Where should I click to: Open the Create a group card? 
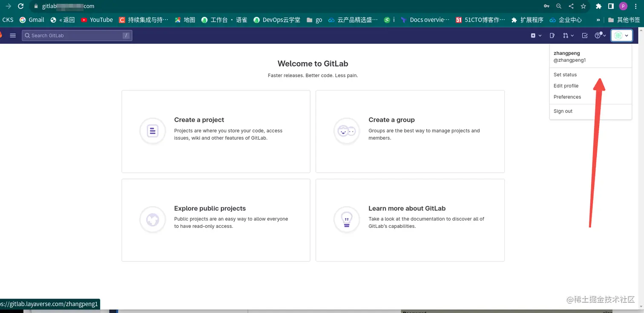(410, 131)
